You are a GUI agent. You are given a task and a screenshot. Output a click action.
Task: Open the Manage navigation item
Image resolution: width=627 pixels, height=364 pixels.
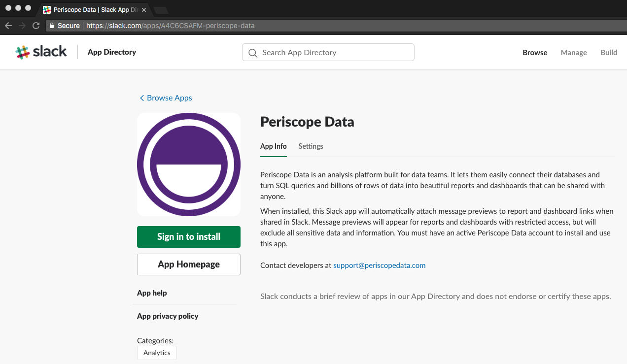(574, 53)
